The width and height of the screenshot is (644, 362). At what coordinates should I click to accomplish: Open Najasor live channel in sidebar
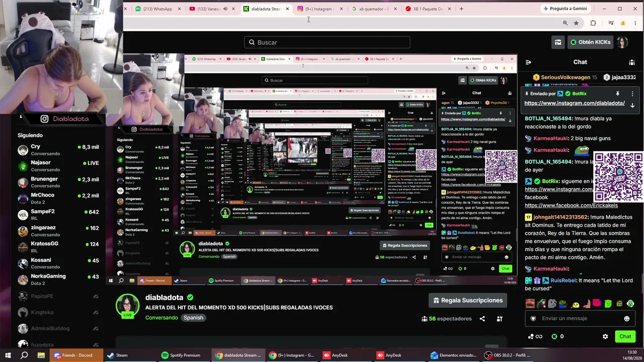pos(58,166)
